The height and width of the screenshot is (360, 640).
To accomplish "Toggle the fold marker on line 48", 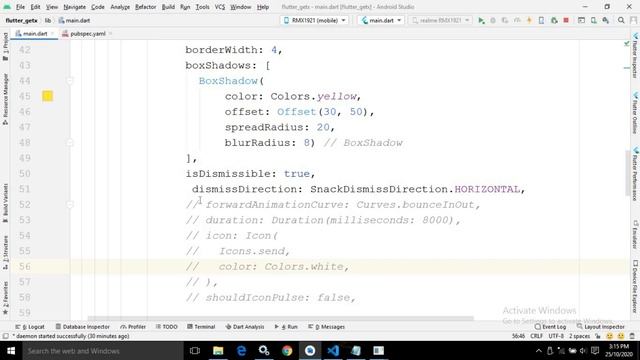I will pos(70,143).
